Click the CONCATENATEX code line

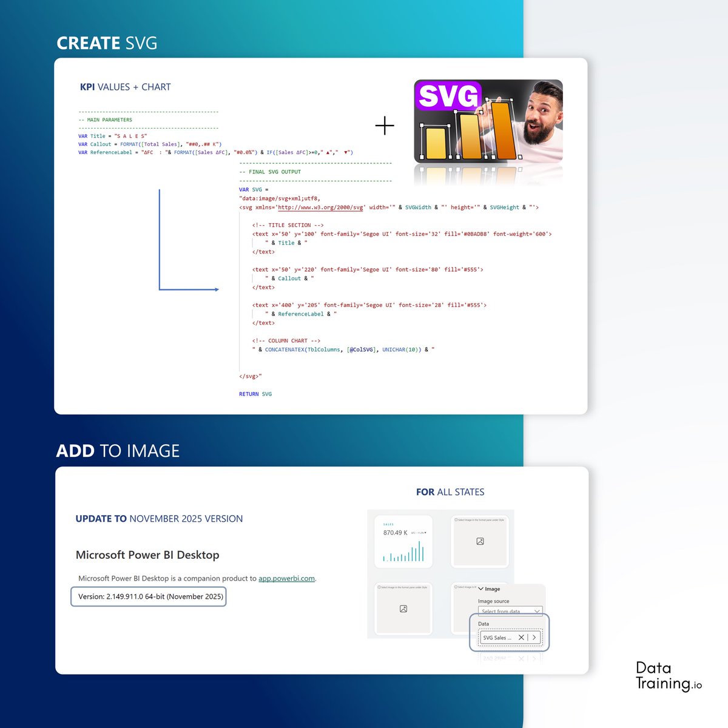[x=343, y=350]
